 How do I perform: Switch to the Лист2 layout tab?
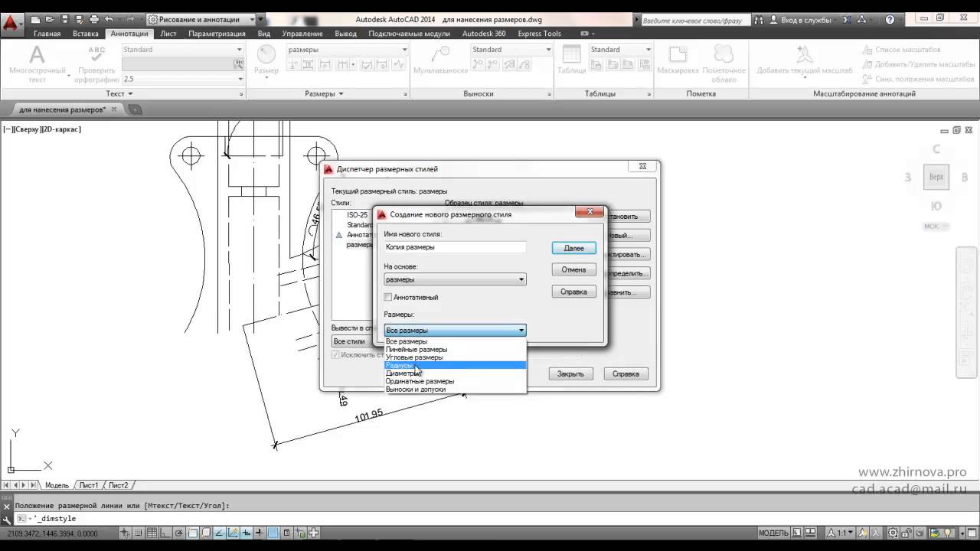(118, 485)
